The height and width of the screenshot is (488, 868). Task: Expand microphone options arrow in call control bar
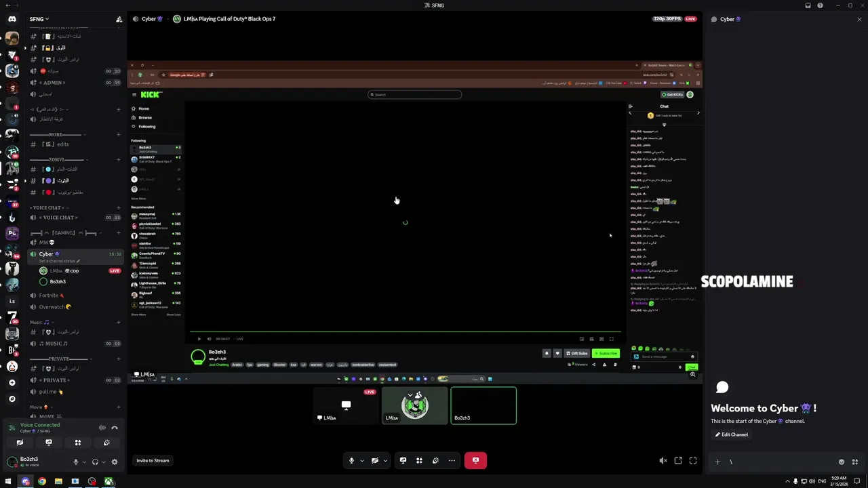click(x=361, y=461)
